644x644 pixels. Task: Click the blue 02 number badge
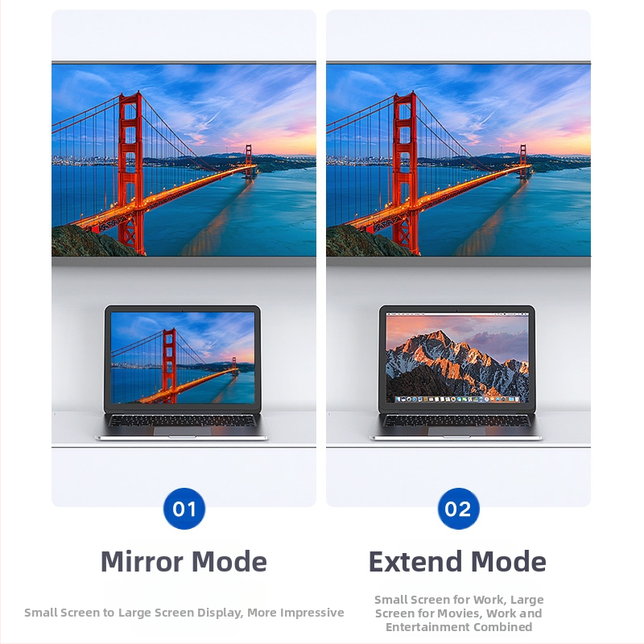point(458,509)
